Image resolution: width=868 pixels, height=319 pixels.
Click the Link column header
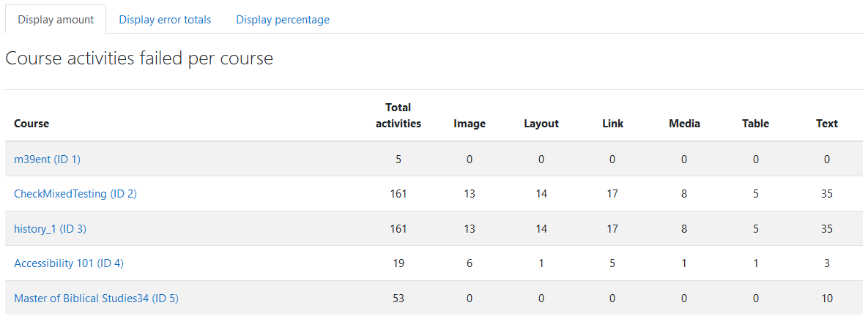[x=613, y=124]
